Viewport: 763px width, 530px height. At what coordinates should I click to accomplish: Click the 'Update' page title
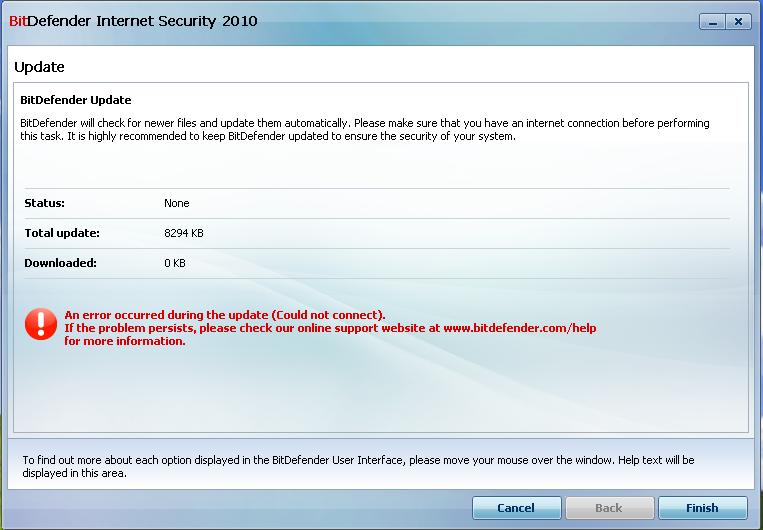(39, 67)
